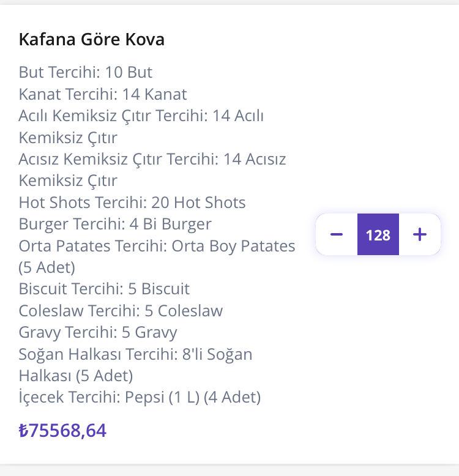
Task: Increase quantity with the plus button
Action: pyautogui.click(x=419, y=234)
